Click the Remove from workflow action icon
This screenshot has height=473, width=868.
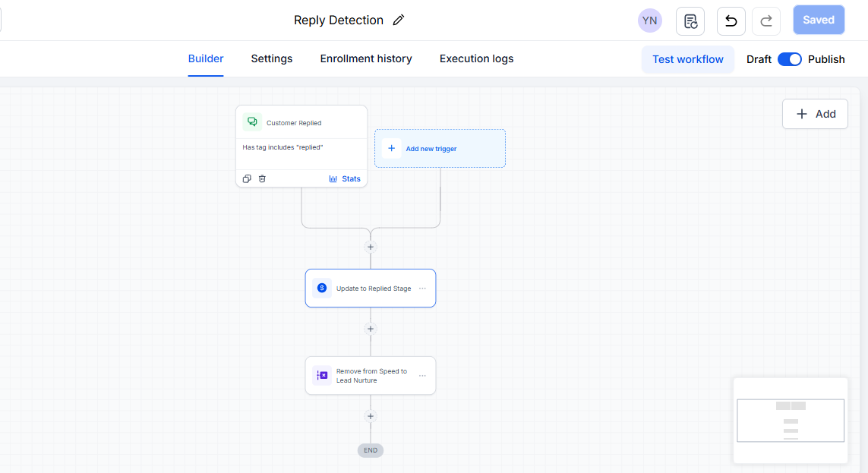(x=322, y=376)
